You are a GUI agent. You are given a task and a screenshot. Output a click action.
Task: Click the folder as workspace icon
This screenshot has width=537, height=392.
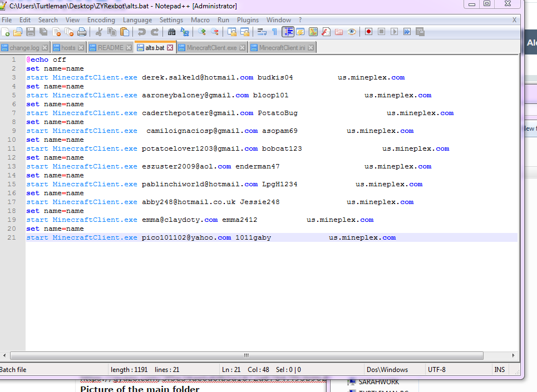click(339, 32)
